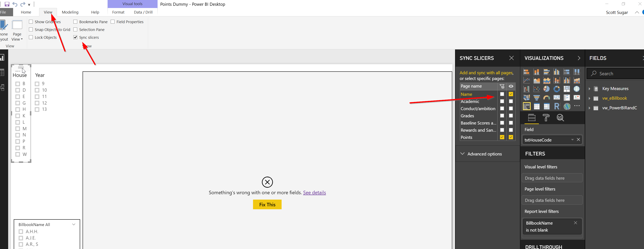
Task: Check house B in the House slicer
Action: click(18, 84)
